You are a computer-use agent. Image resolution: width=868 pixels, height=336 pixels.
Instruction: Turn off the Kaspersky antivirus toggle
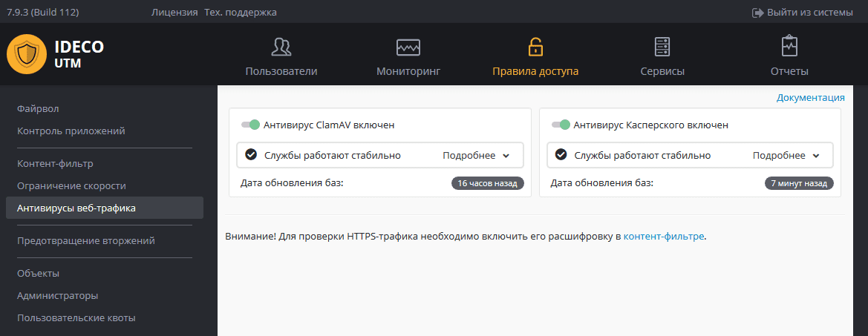561,125
